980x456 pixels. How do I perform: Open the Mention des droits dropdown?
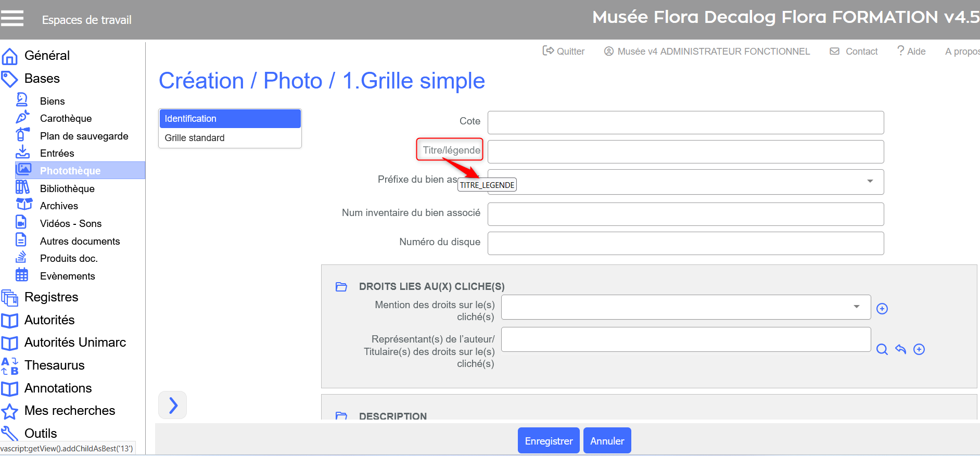coord(856,307)
